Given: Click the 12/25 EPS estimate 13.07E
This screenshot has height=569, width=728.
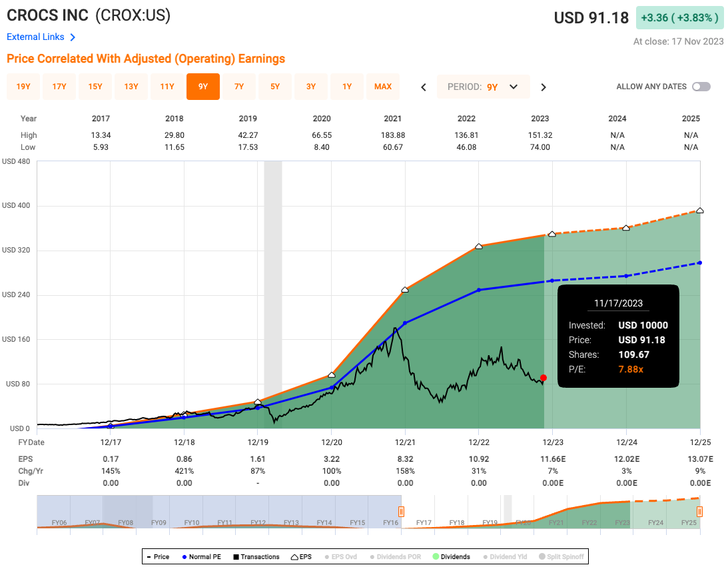Looking at the screenshot, I should 699,459.
